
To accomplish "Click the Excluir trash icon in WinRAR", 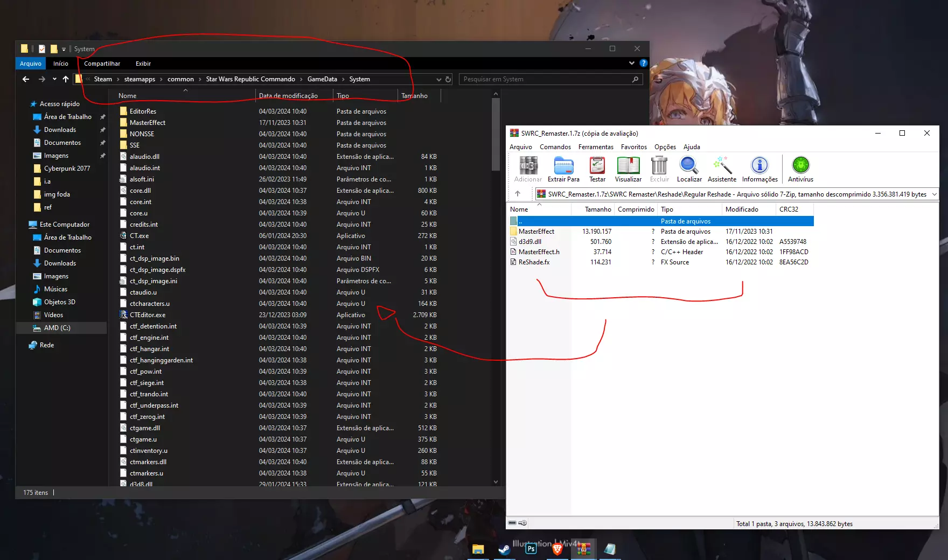I will [659, 170].
